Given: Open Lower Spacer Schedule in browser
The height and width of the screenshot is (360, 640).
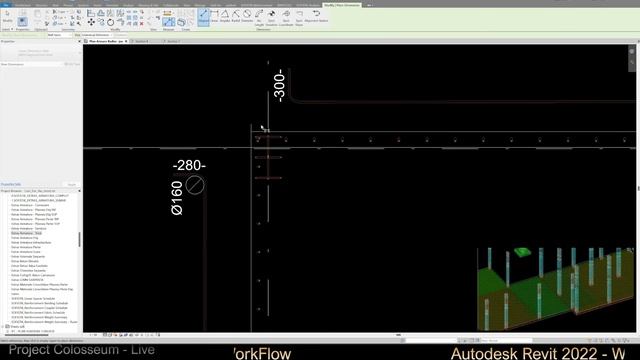Looking at the screenshot, I should coord(33,299).
